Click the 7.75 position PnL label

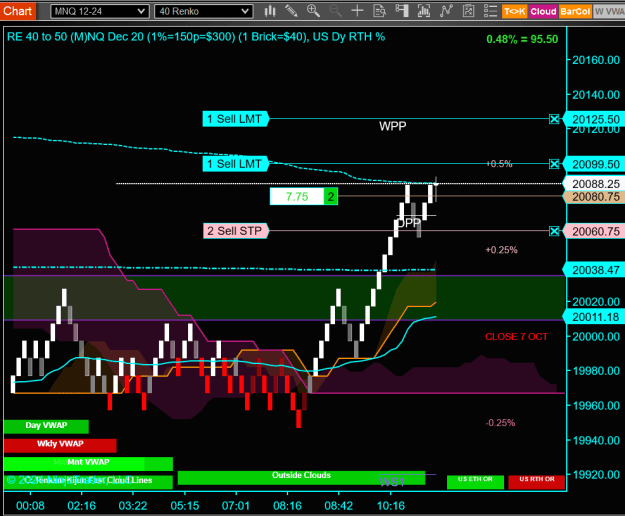click(297, 196)
